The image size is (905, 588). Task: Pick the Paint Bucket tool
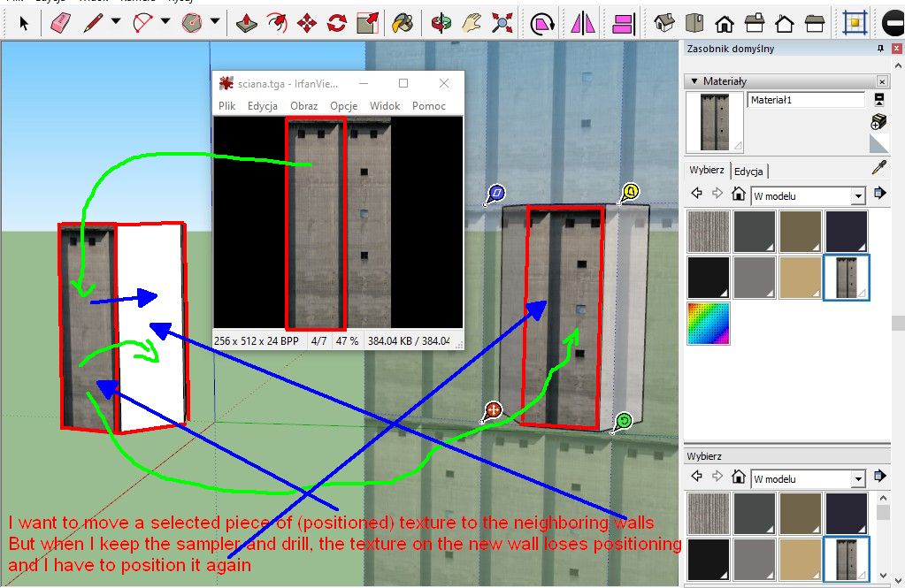pos(403,23)
